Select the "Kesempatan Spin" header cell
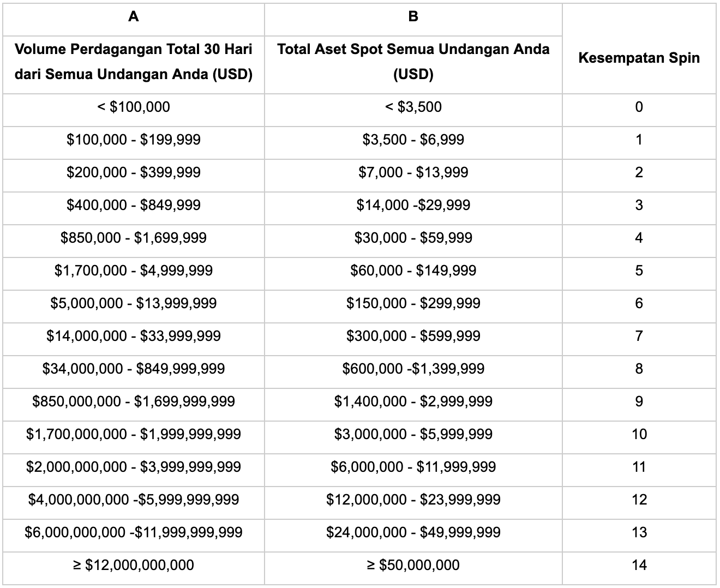The height and width of the screenshot is (588, 720). point(639,58)
